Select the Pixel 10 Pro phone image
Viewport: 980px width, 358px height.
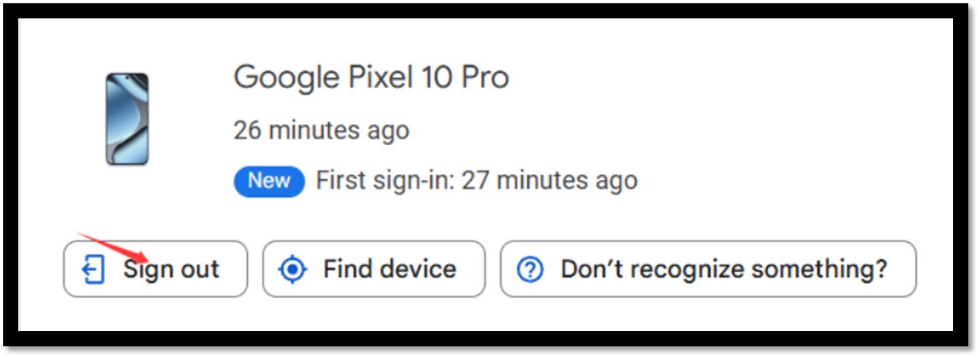[x=127, y=119]
